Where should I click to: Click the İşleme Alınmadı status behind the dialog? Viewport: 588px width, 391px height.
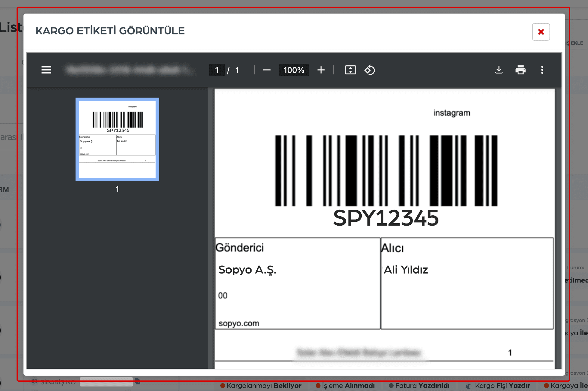pyautogui.click(x=345, y=386)
